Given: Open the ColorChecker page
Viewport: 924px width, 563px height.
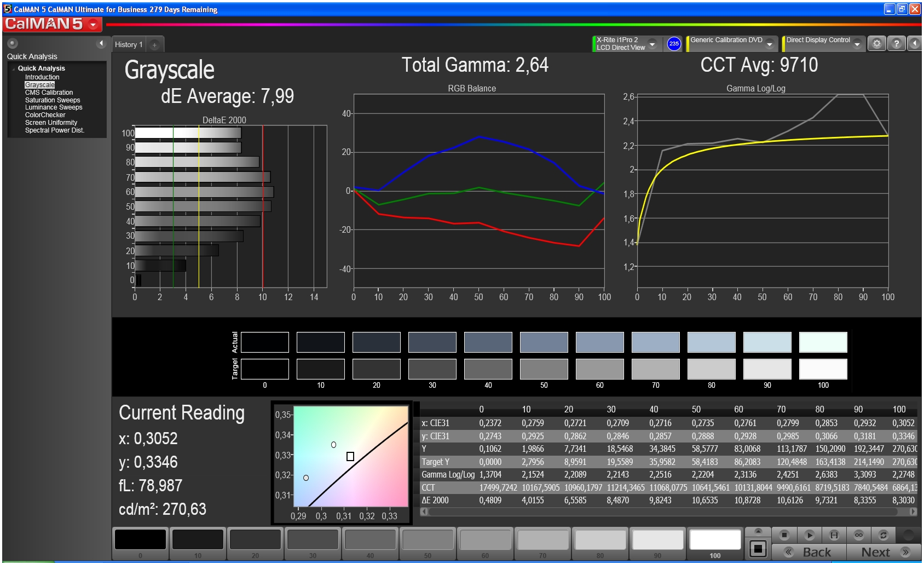Looking at the screenshot, I should point(45,115).
